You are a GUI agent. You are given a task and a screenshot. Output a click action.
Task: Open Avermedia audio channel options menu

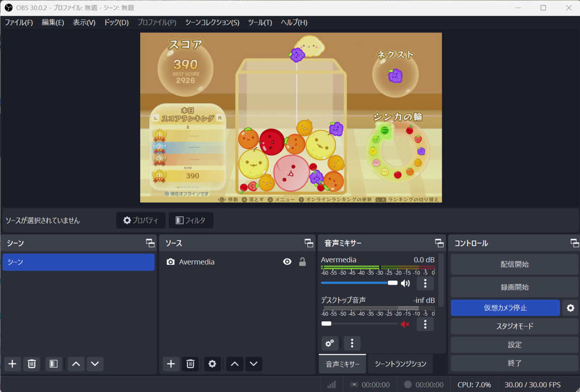pyautogui.click(x=425, y=283)
